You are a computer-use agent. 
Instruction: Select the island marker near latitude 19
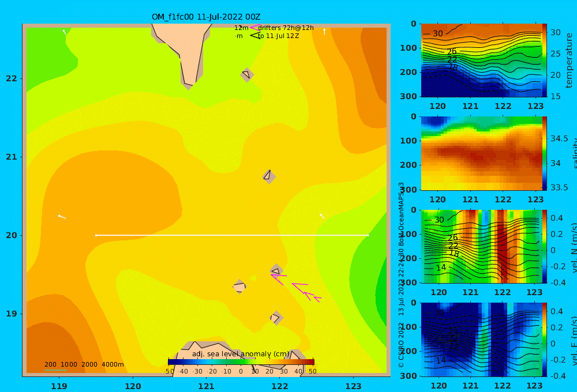click(276, 318)
